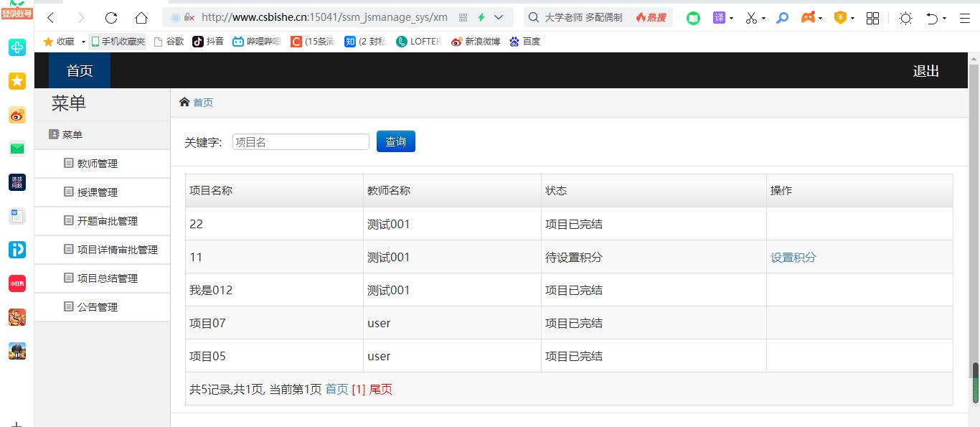Screen dimensions: 980x427
Task: Open the 环球网校 sidebar icon
Action: (17, 182)
